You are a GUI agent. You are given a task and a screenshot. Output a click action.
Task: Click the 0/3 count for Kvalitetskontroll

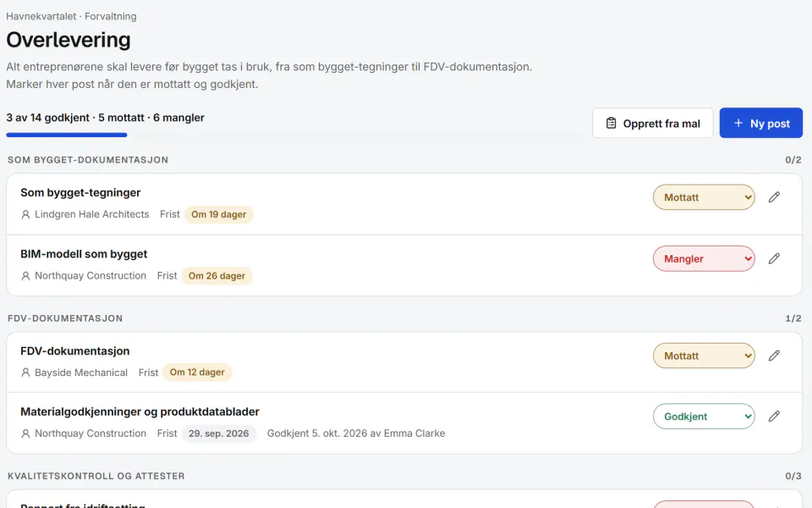click(793, 476)
